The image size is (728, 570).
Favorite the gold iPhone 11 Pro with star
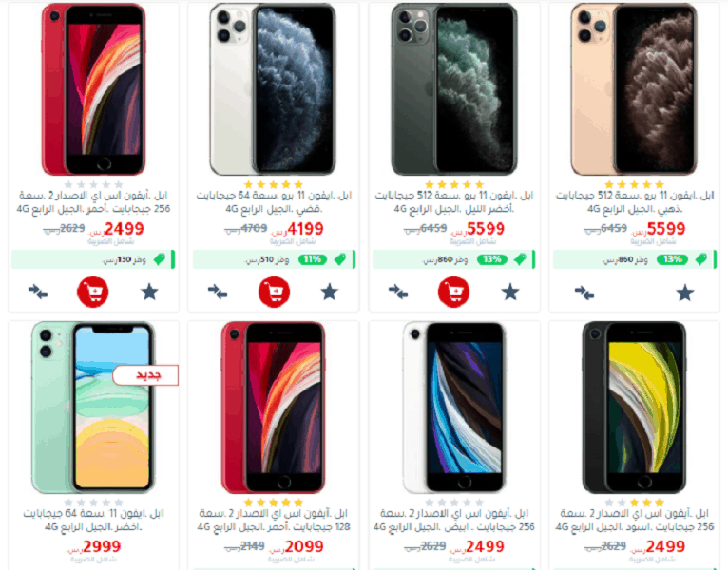(685, 293)
